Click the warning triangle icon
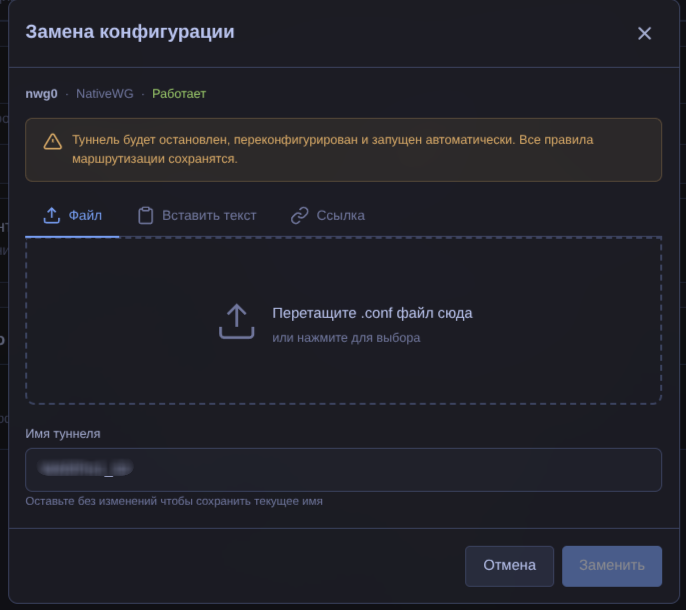 click(x=52, y=141)
